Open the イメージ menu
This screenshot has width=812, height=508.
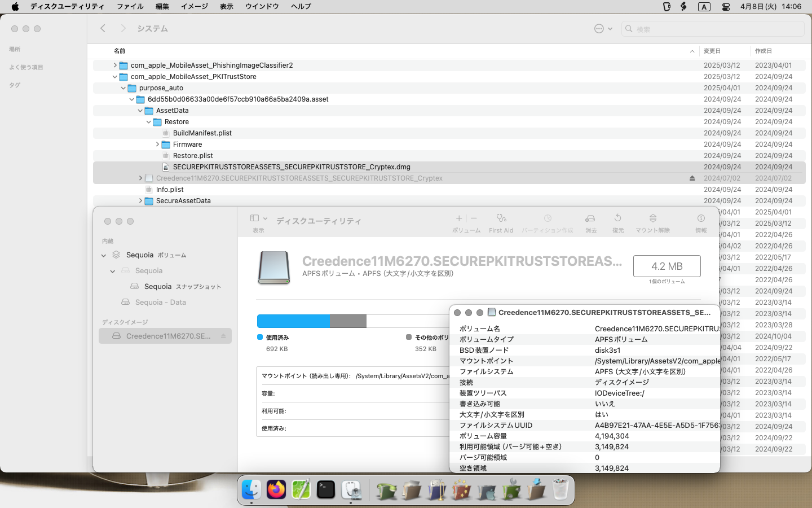click(194, 6)
